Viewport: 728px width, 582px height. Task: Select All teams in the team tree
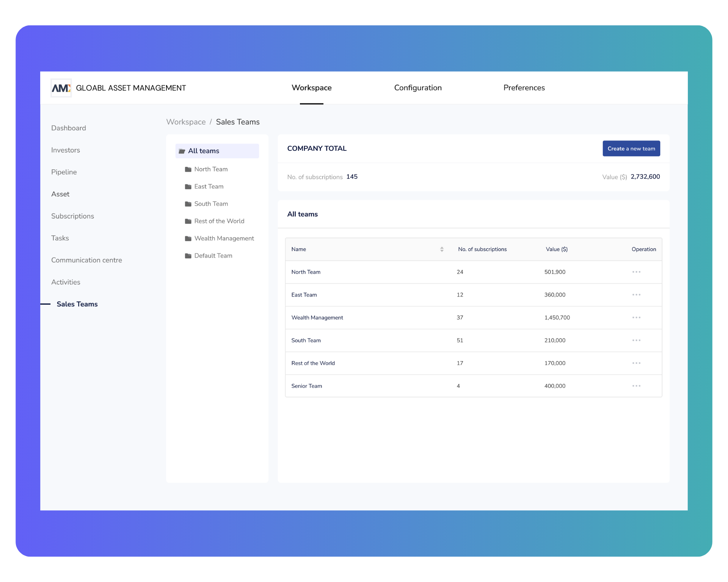217,151
